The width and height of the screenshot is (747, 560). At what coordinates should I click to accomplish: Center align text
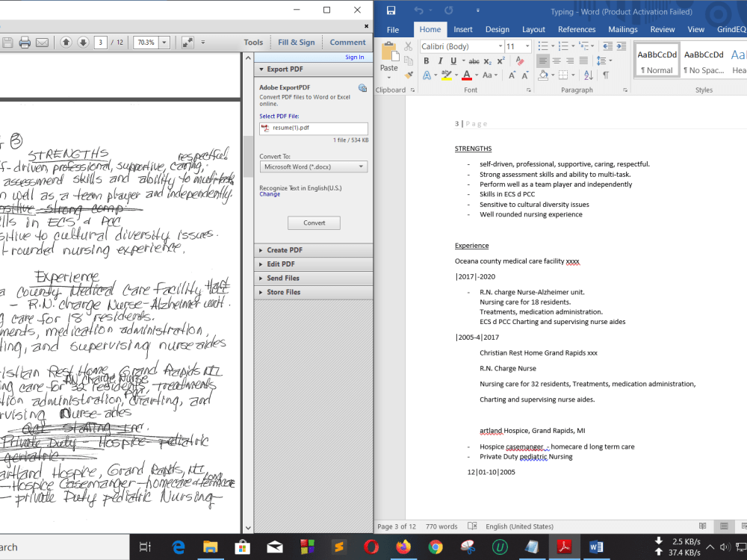coord(557,61)
